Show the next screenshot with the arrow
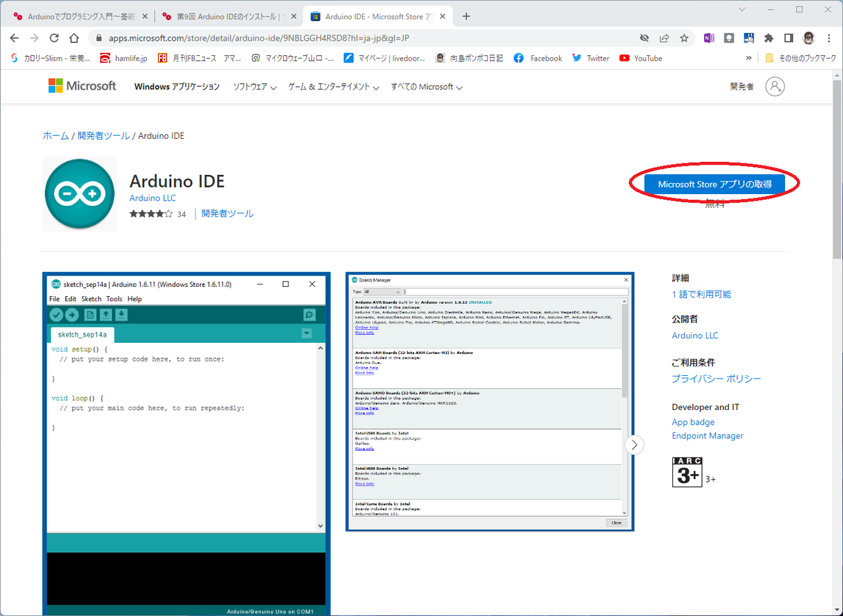843x616 pixels. [x=634, y=446]
